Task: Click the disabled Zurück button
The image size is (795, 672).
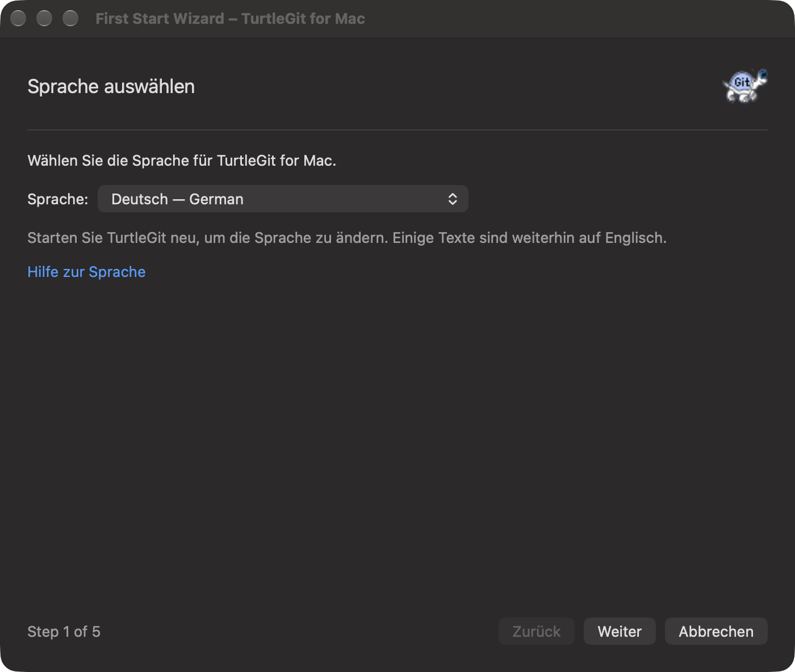Action: [537, 631]
